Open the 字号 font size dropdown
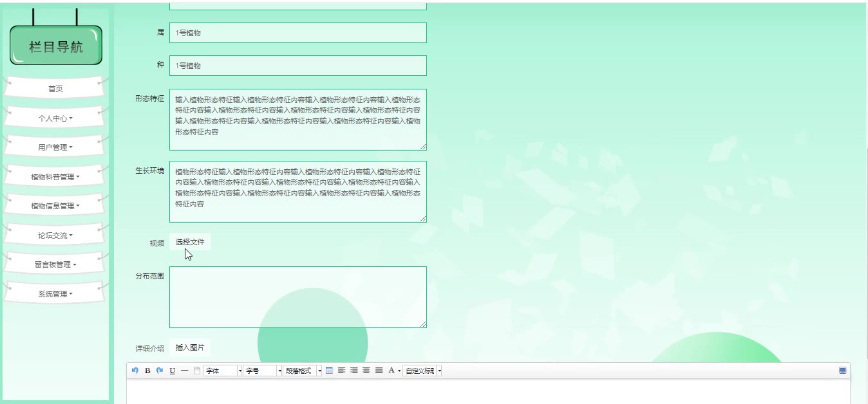The image size is (868, 404). [x=263, y=371]
